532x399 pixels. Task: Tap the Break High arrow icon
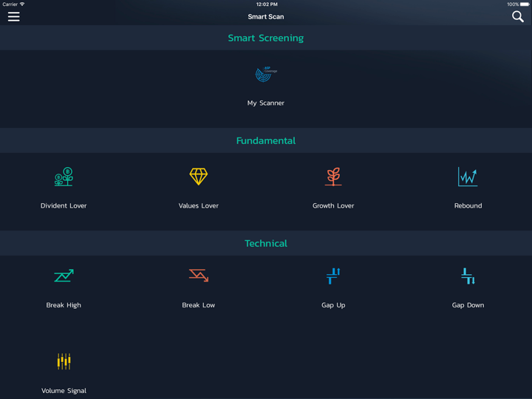click(x=64, y=276)
